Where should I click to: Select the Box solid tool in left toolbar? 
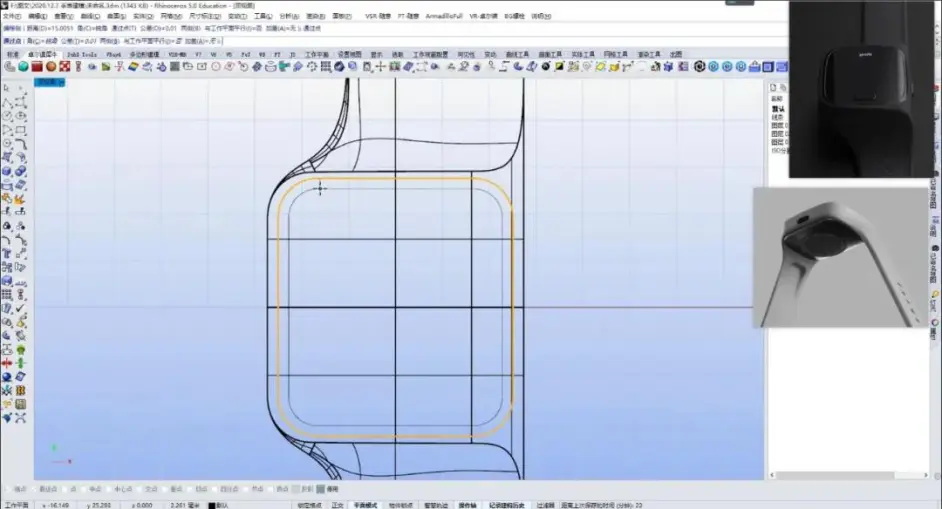tap(7, 172)
